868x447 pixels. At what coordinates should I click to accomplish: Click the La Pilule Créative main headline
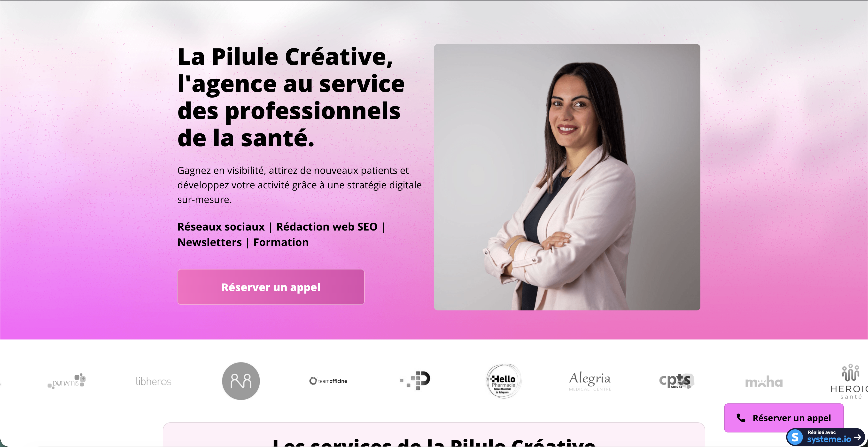click(291, 97)
